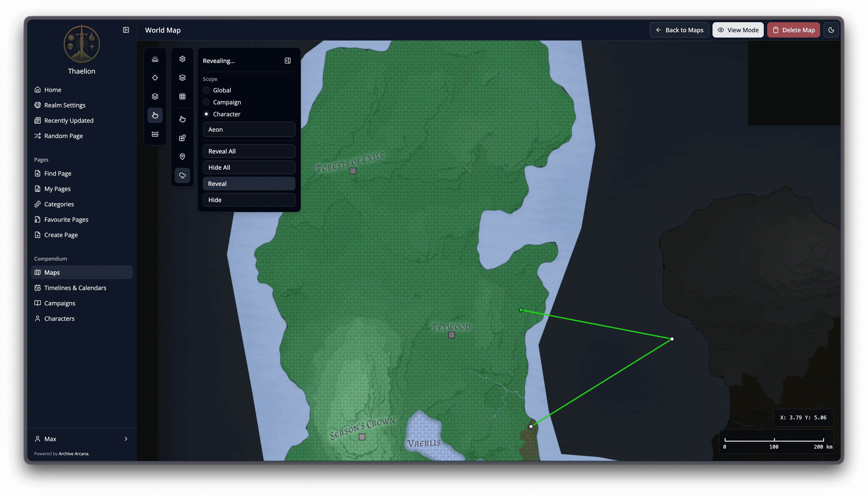Click the Reveal All button

[249, 151]
